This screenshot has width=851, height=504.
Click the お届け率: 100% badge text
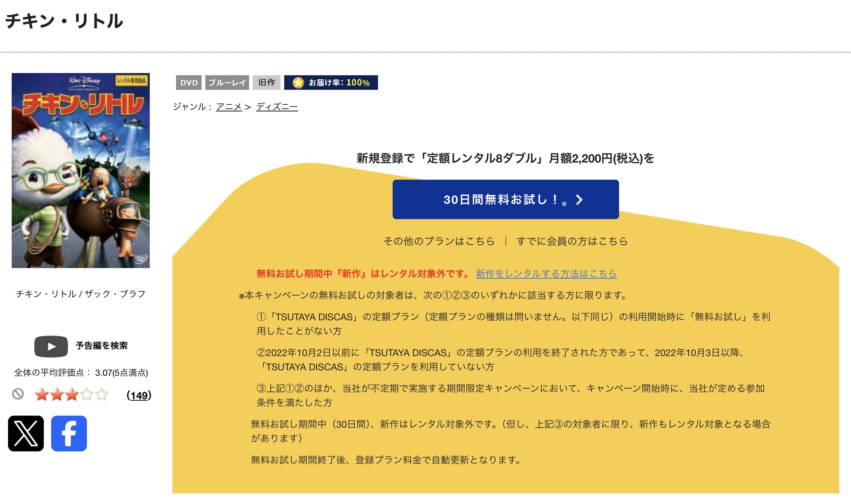click(x=339, y=83)
